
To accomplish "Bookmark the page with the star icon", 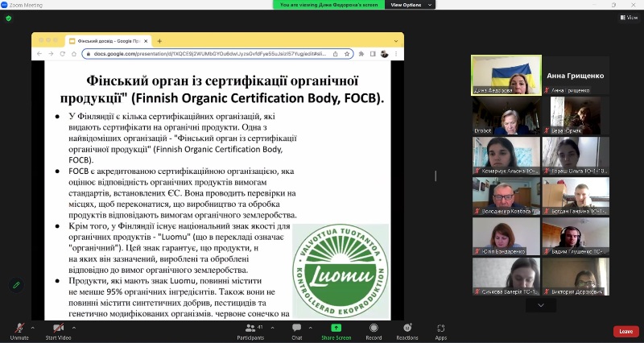I will [347, 54].
